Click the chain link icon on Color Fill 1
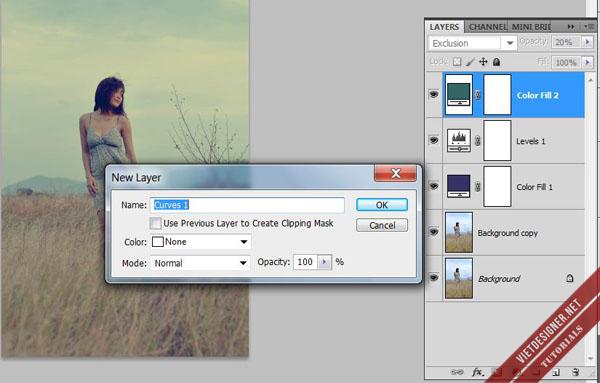 click(x=478, y=187)
